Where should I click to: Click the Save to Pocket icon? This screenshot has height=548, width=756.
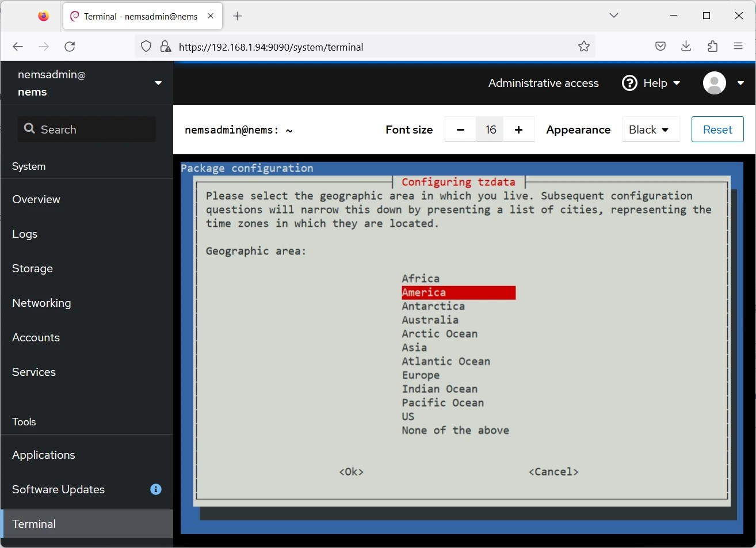point(660,45)
